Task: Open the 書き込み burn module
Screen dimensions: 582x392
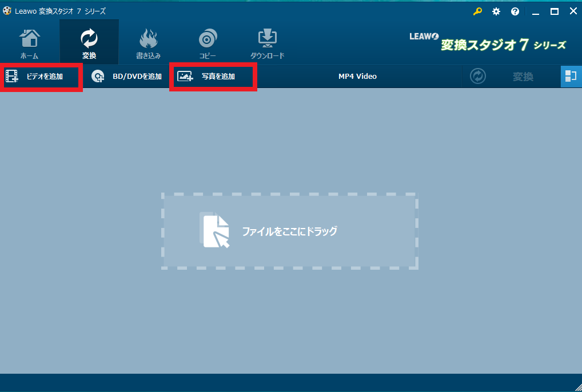Action: pyautogui.click(x=148, y=43)
